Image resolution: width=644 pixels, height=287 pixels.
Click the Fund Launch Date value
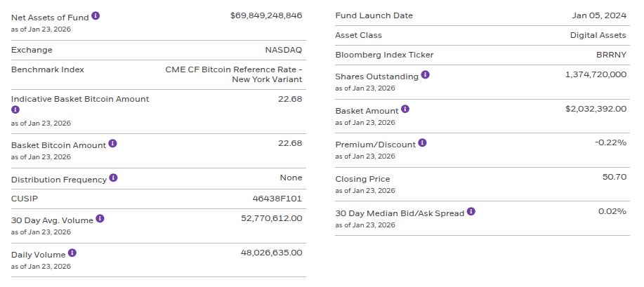tap(599, 15)
